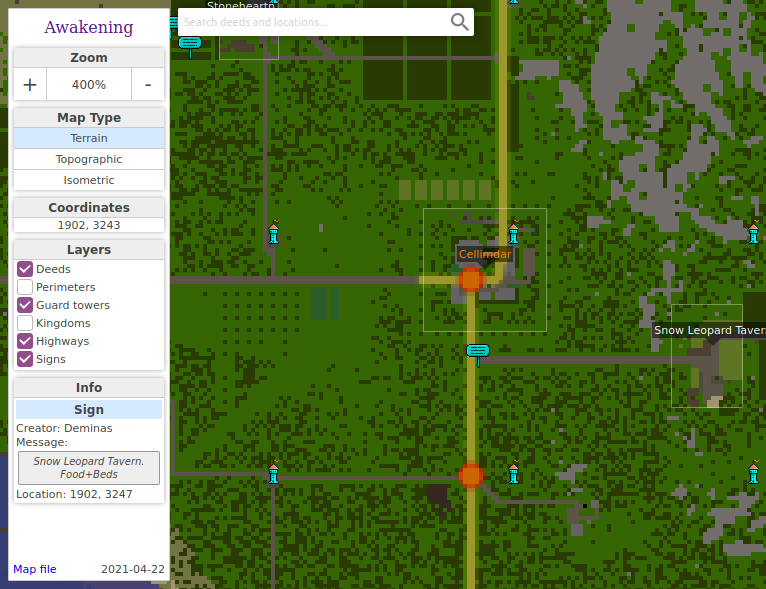The height and width of the screenshot is (589, 766).
Task: Click the Location: 1902, 3247 text
Action: (x=74, y=494)
